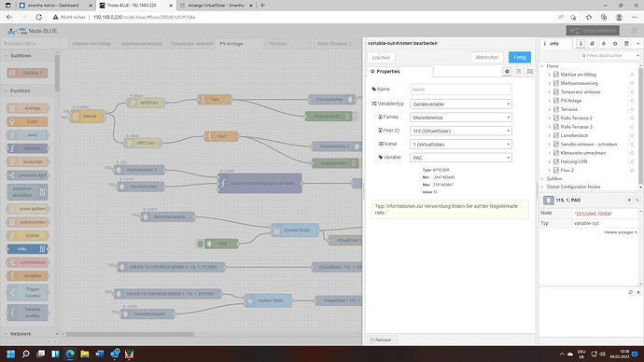Select Subflow 1 node in palette
644x362 pixels.
tap(27, 73)
